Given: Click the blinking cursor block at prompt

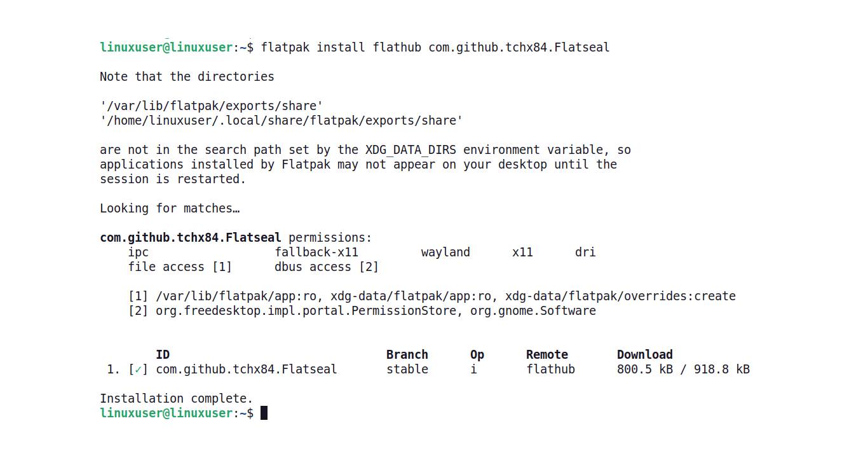Looking at the screenshot, I should [264, 413].
